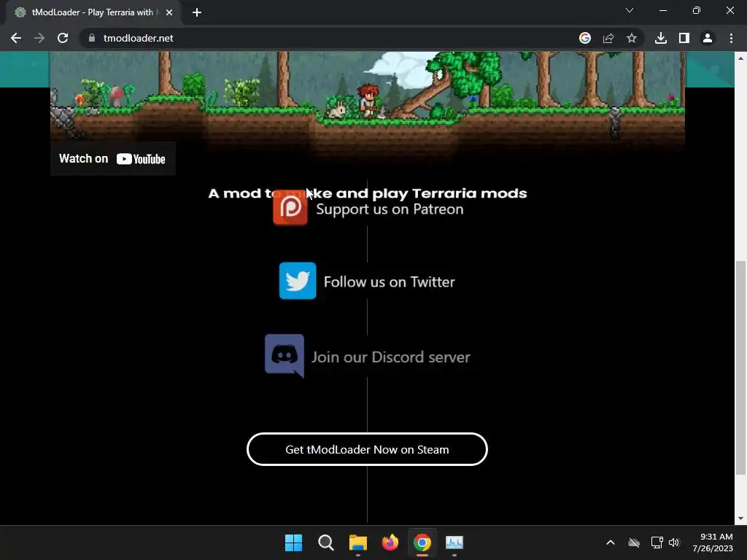This screenshot has height=560, width=747.
Task: Click Watch on YouTube overlay
Action: click(113, 158)
